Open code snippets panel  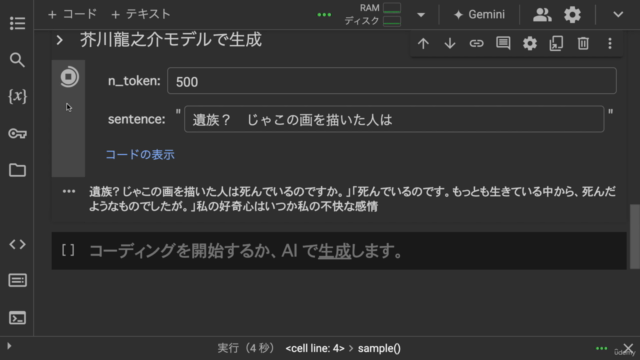pos(17,244)
